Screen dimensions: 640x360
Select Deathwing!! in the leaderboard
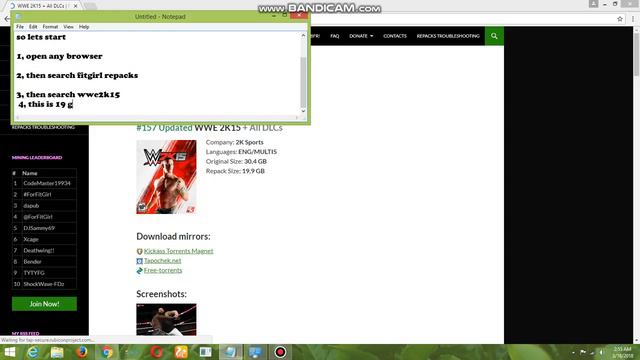click(39, 250)
